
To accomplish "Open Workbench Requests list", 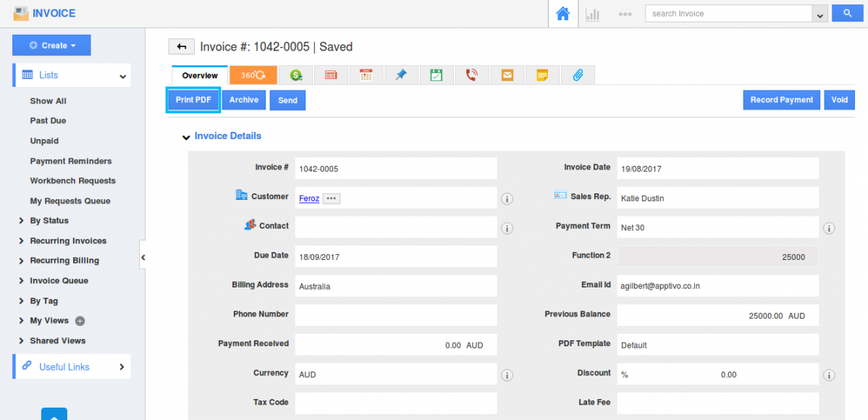I will (72, 180).
